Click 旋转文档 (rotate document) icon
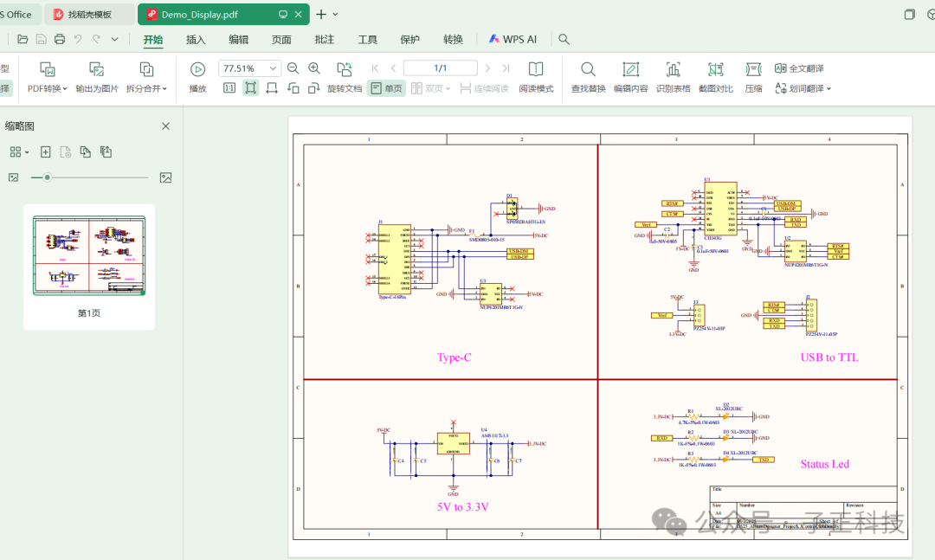 (345, 69)
